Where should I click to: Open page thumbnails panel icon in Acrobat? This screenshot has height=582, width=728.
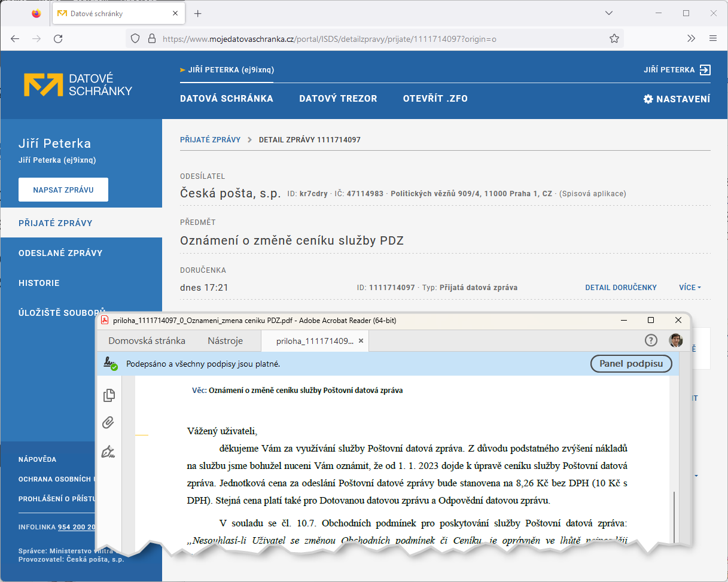109,395
